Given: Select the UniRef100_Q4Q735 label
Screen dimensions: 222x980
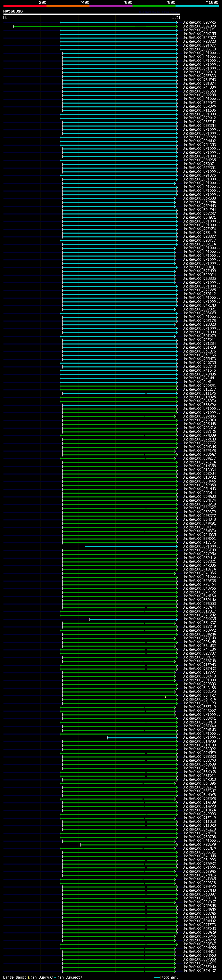Looking at the screenshot, I should click(199, 363).
